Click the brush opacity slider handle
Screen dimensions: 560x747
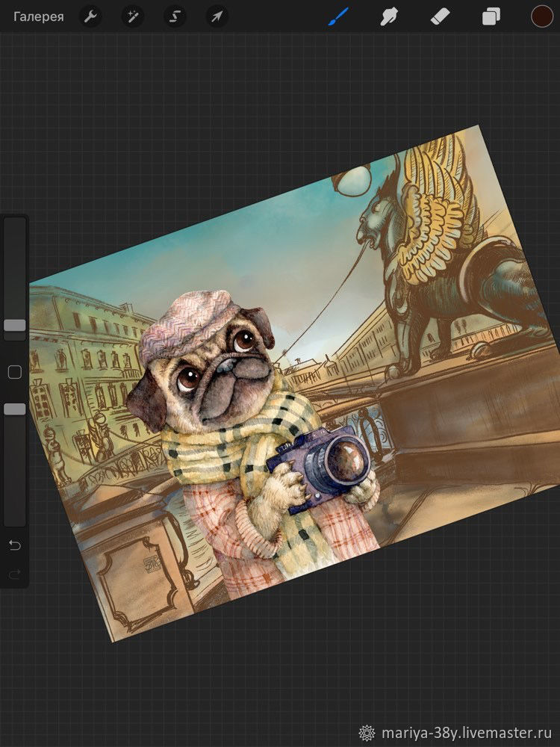15,409
